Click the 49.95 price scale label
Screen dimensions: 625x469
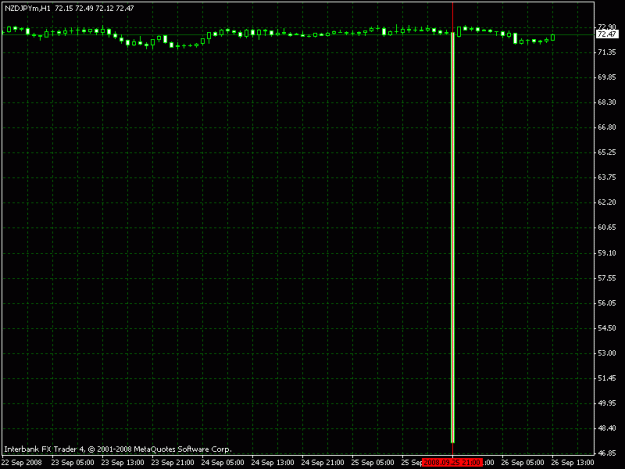[x=607, y=403]
